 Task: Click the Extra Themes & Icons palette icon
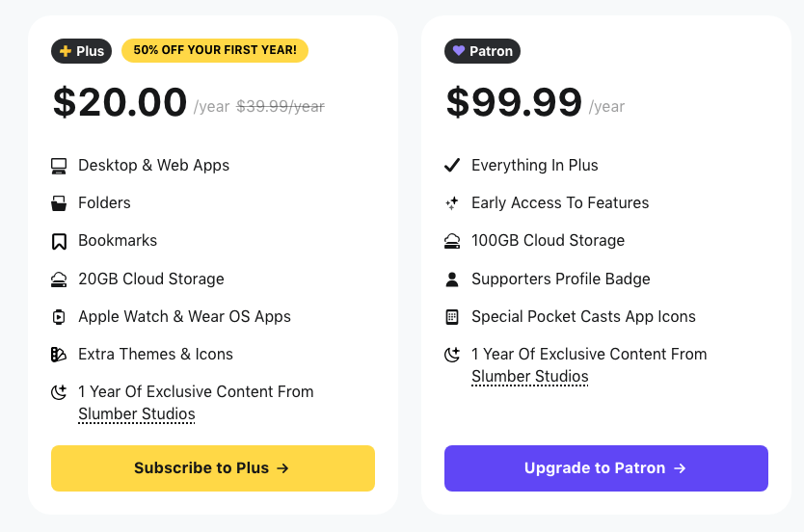[x=59, y=355]
